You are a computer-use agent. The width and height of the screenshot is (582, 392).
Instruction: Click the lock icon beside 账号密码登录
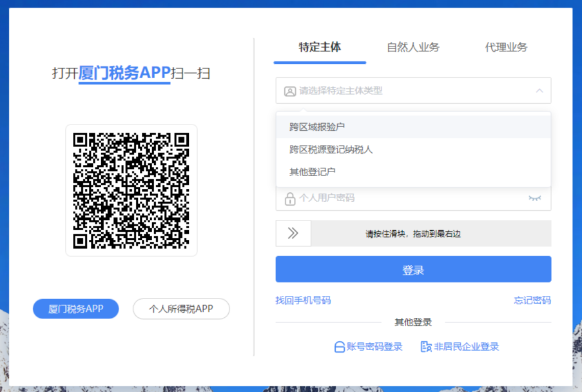pos(339,347)
